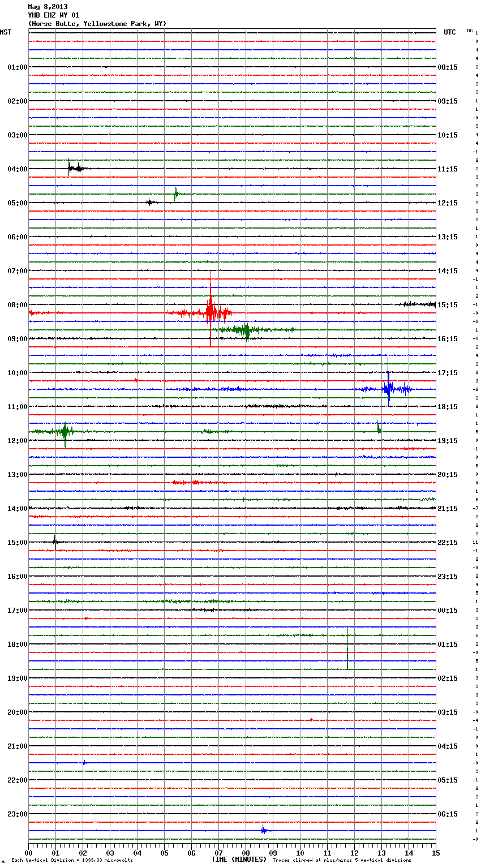Screen dimensions: 481x868
Task: Click the 00:15 UTC time label
Action: (448, 611)
